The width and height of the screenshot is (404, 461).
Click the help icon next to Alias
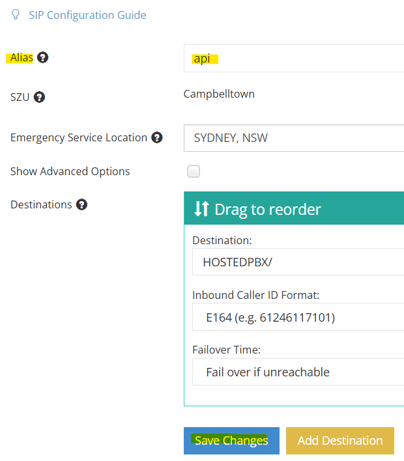[43, 58]
